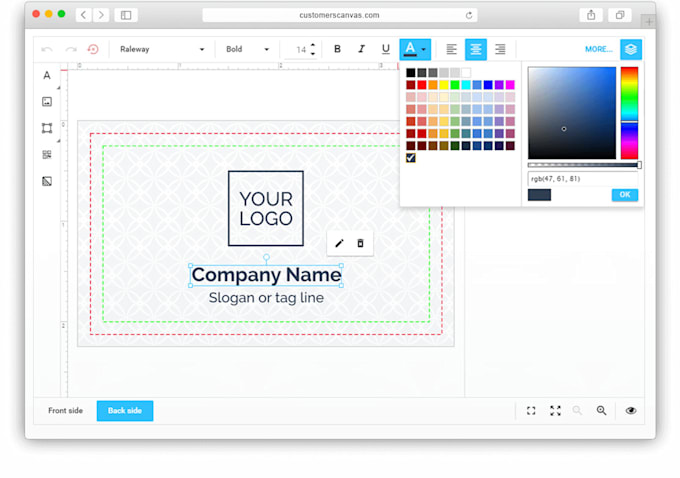The height and width of the screenshot is (478, 680).
Task: Select the Slogan or tag line text
Action: tap(266, 298)
